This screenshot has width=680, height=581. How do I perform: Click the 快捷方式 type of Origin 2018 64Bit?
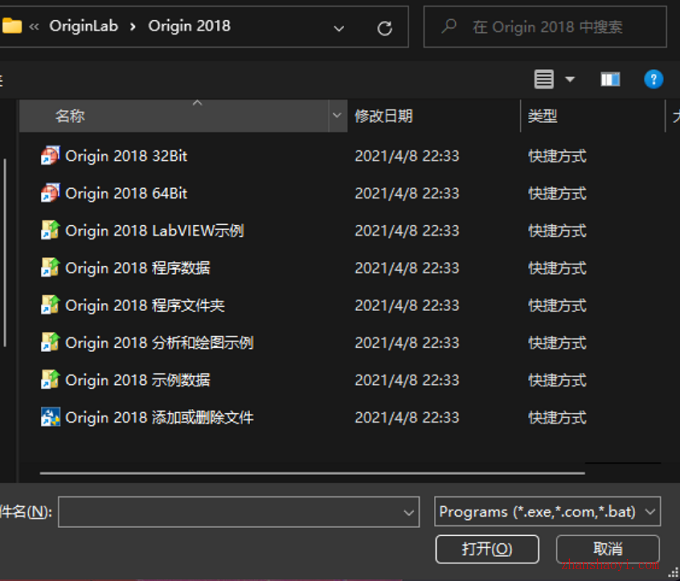[x=557, y=193]
